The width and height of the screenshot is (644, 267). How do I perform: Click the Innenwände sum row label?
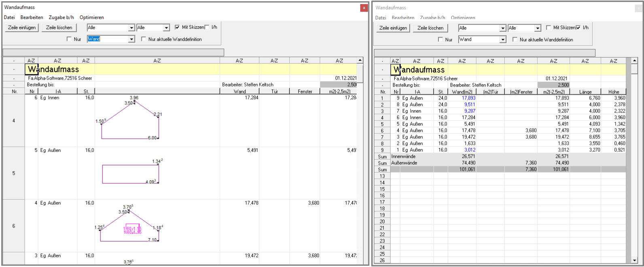(x=403, y=156)
